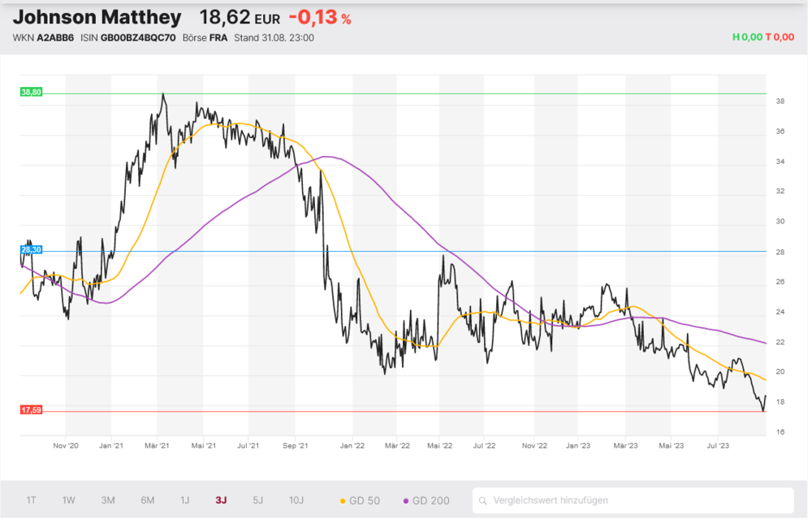812x520 pixels.
Task: Click the Jan '22 axis label
Action: pyautogui.click(x=354, y=448)
